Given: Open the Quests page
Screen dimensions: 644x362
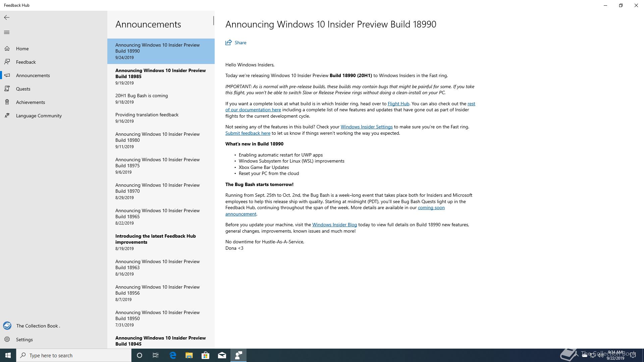Looking at the screenshot, I should (54, 89).
